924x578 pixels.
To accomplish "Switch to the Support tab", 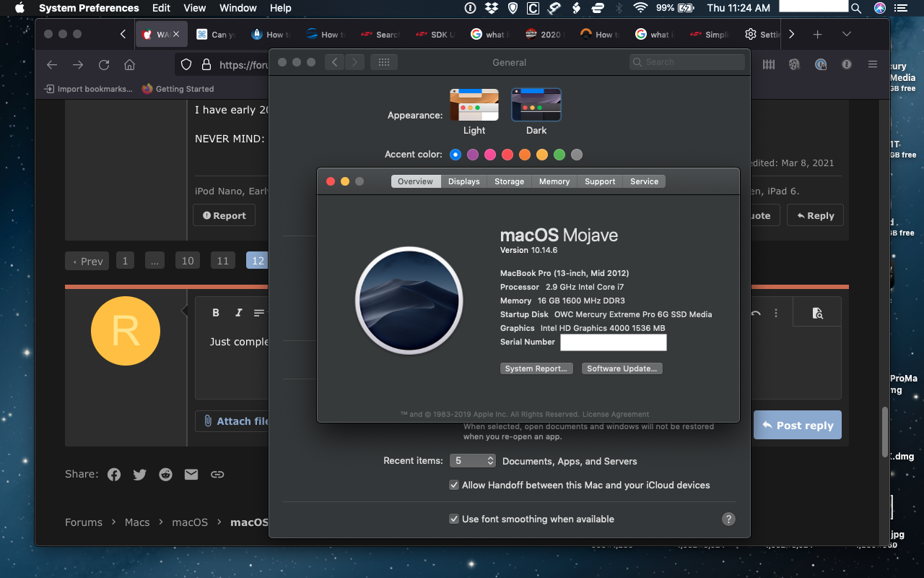I will [600, 181].
